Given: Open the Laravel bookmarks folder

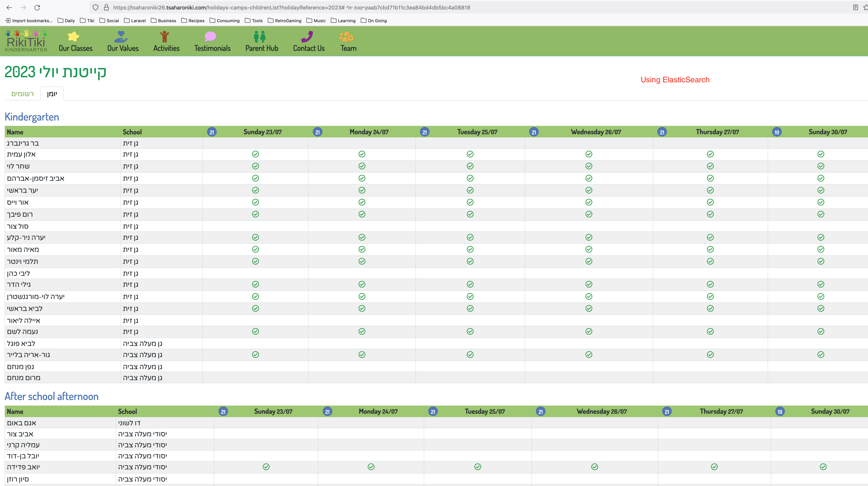Looking at the screenshot, I should 135,20.
